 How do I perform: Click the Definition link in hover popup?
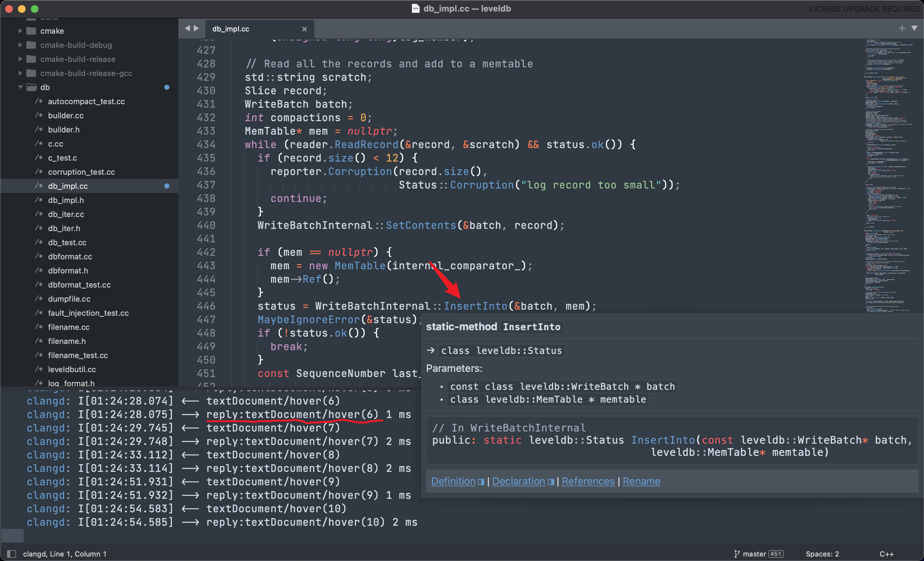(x=452, y=481)
